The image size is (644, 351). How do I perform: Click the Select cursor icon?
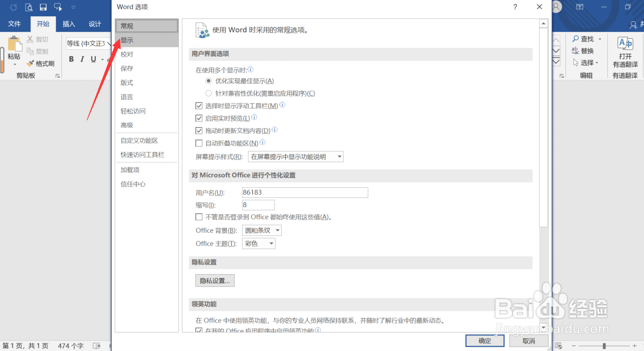[575, 63]
